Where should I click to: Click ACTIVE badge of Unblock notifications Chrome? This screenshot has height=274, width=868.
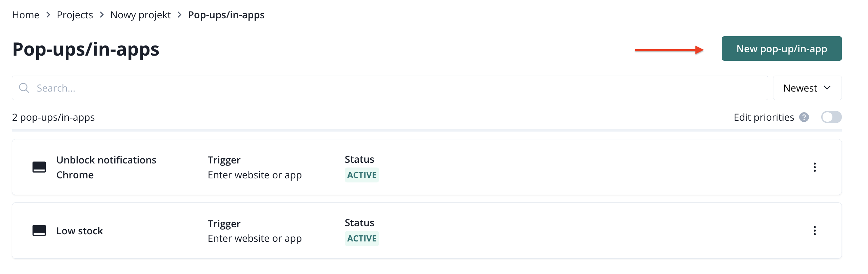pyautogui.click(x=362, y=175)
